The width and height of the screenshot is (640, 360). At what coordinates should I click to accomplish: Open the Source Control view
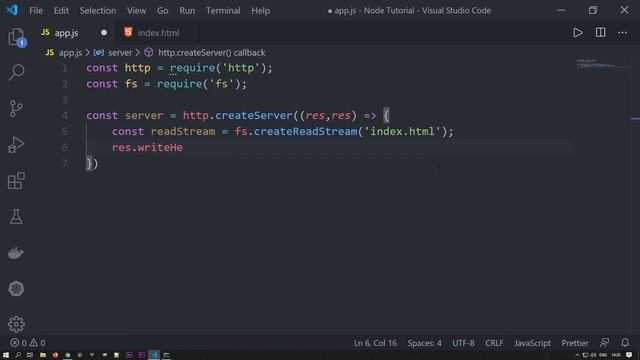(16, 109)
